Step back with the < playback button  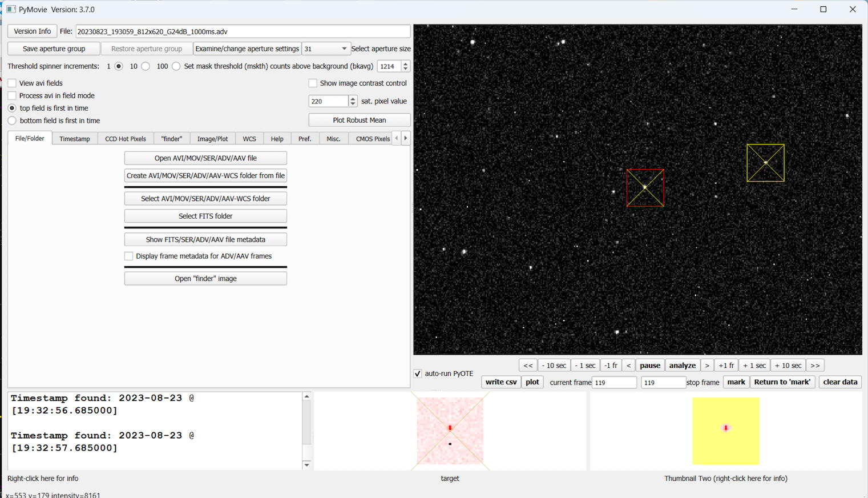[628, 366]
